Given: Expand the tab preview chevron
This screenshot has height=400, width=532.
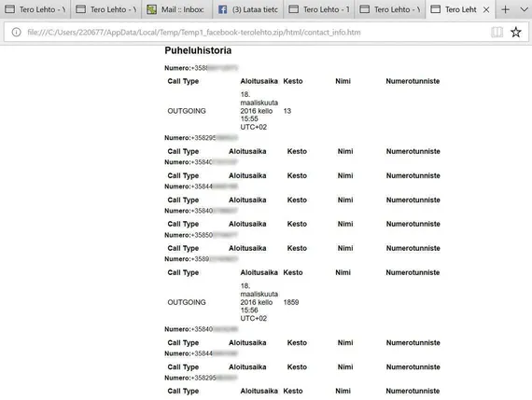Looking at the screenshot, I should (x=525, y=9).
